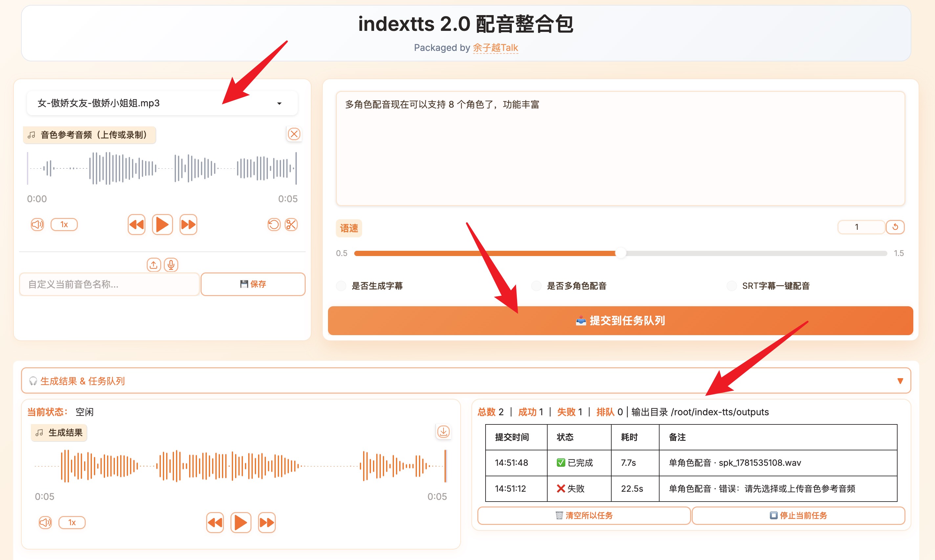The height and width of the screenshot is (560, 935).
Task: Fast-forward the reference audio
Action: (x=188, y=225)
